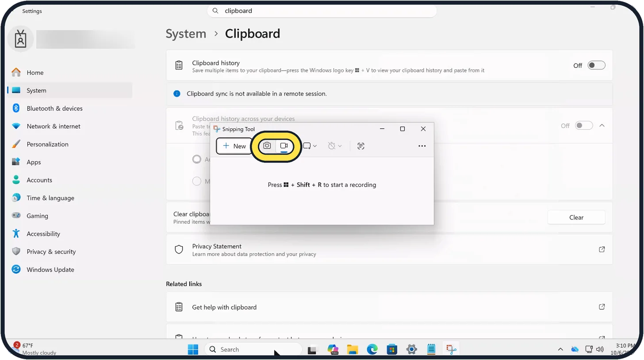Select System in Settings sidebar
Image resolution: width=644 pixels, height=360 pixels.
(70, 90)
